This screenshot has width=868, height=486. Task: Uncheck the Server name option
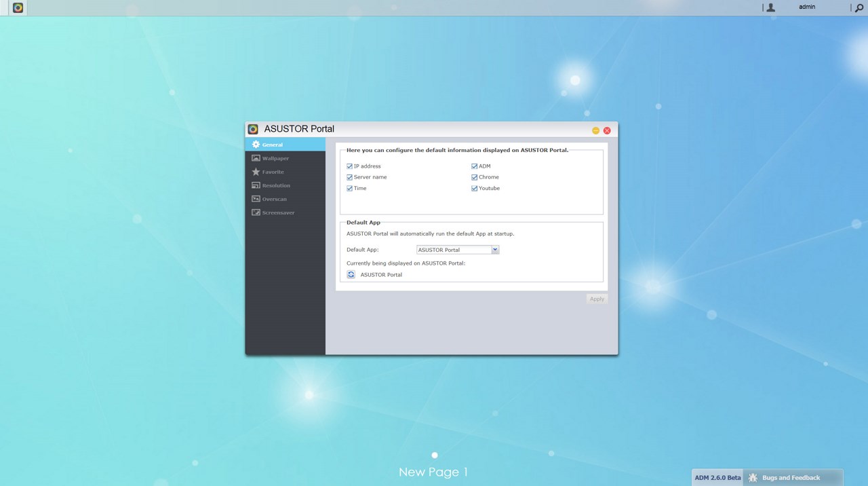coord(349,177)
